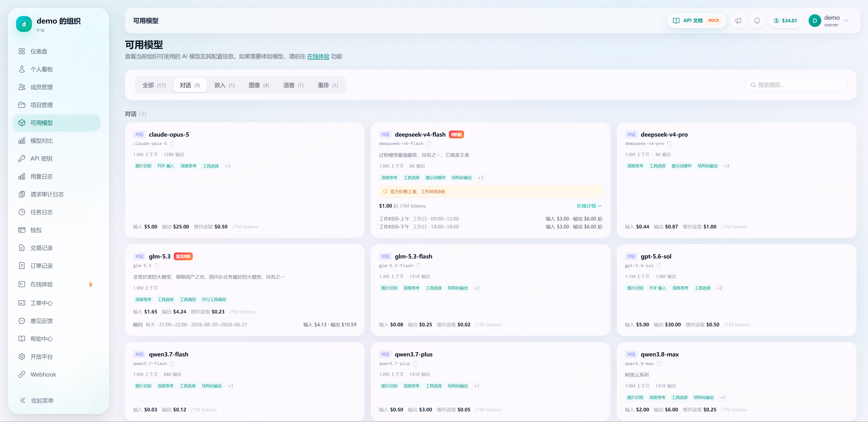Copy the glm-5.3-flash model ID
This screenshot has width=868, height=422.
[418, 266]
